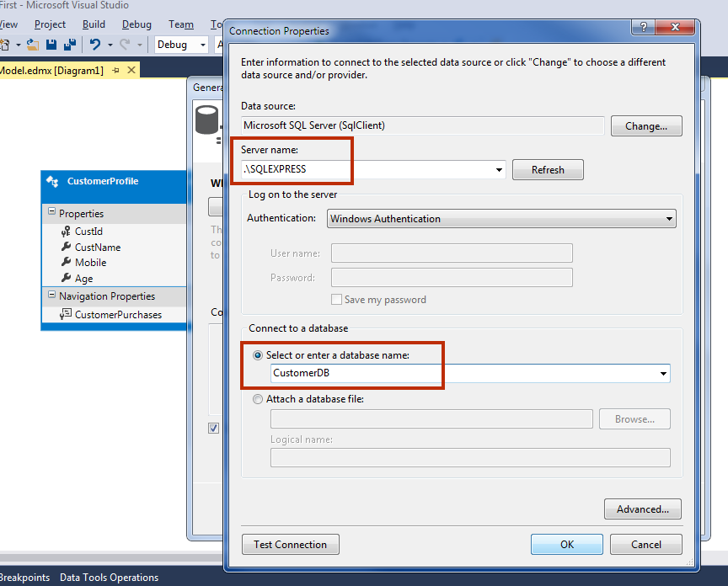Screen dimensions: 728x586
Task: Click the Test Connection button
Action: (290, 544)
